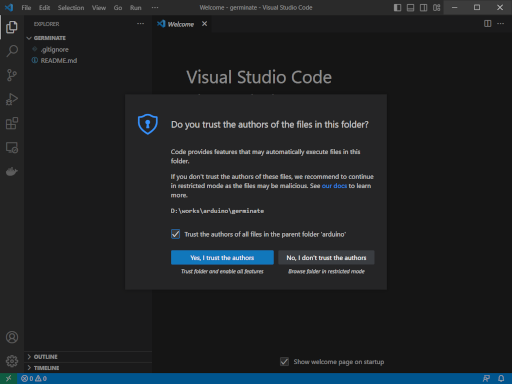The height and width of the screenshot is (384, 512).
Task: Toggle trust parent folder 'arduino' checkbox
Action: (175, 234)
